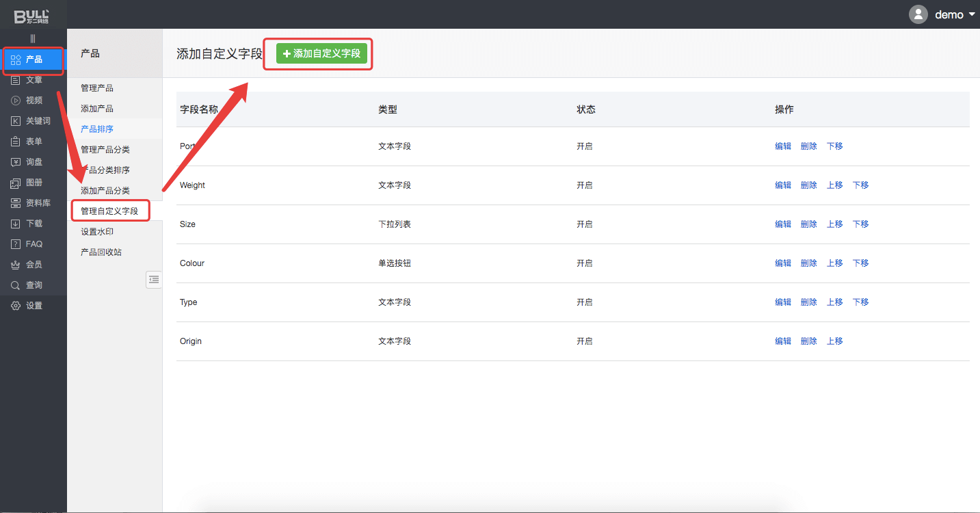The height and width of the screenshot is (513, 980).
Task: Select the FAQ question mark icon
Action: (16, 244)
